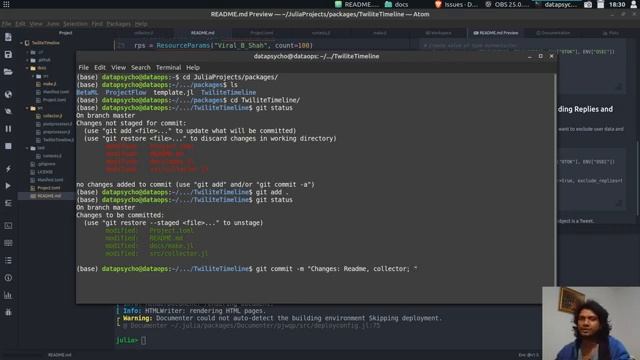Show the Plots pane via chart icon
Image resolution: width=640 pixels, height=360 pixels.
pos(8,295)
